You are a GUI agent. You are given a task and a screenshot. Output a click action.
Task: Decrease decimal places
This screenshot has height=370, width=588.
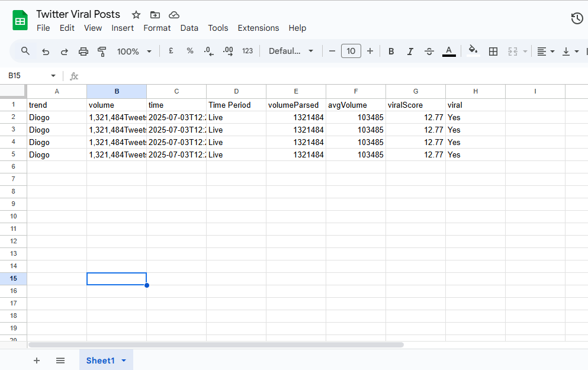click(x=209, y=51)
